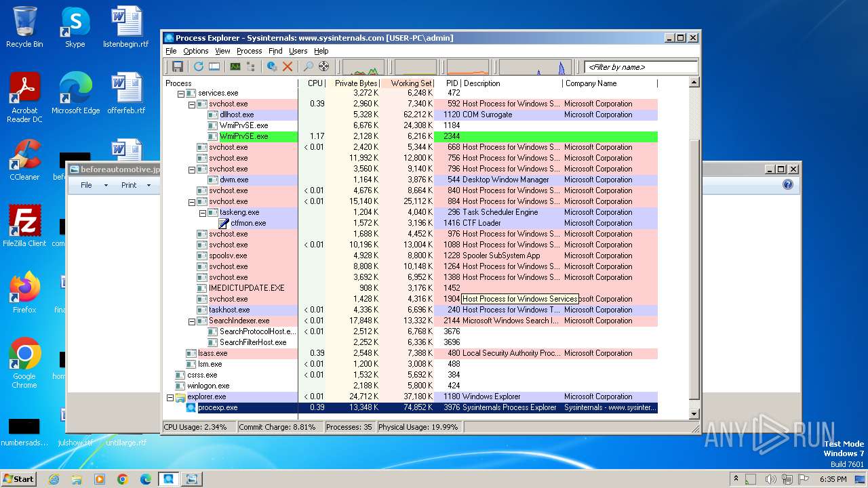
Task: Sort by the Process column header
Action: 231,83
